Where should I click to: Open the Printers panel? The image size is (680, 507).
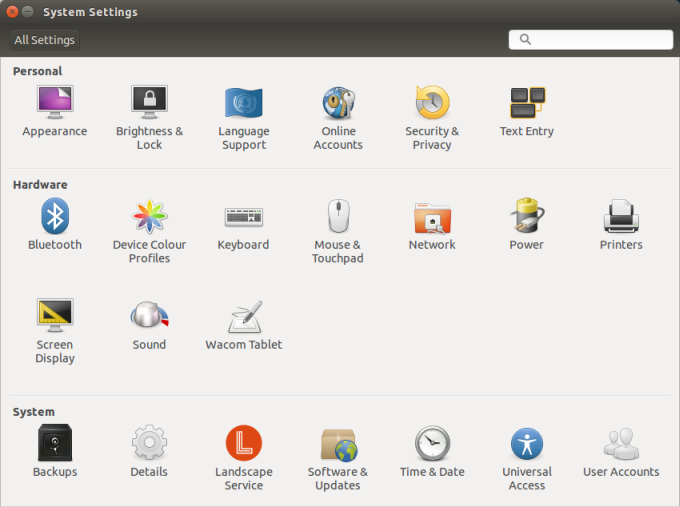click(621, 216)
